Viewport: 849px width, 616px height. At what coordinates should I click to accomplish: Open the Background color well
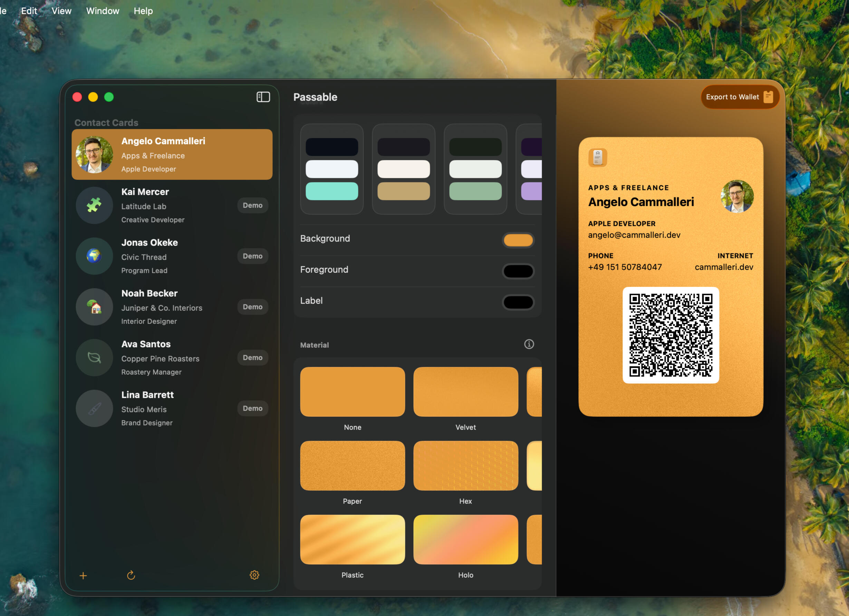[518, 240]
